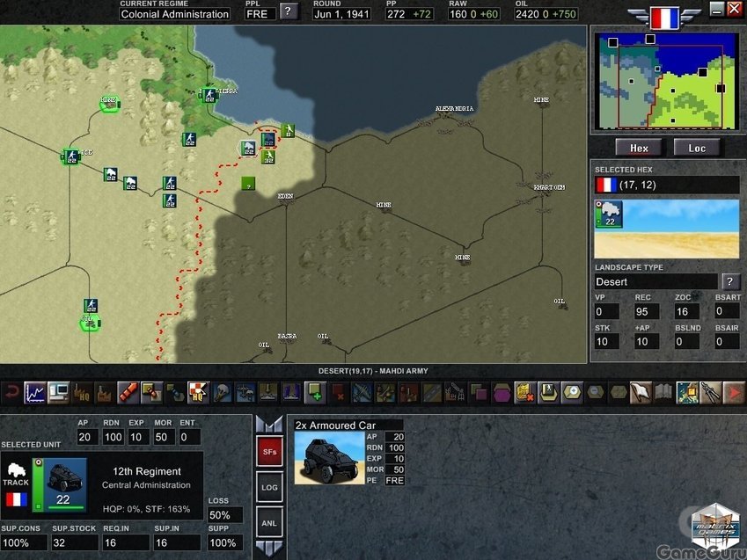Click the airlift plane icon
The height and width of the screenshot is (560, 747).
(245, 393)
